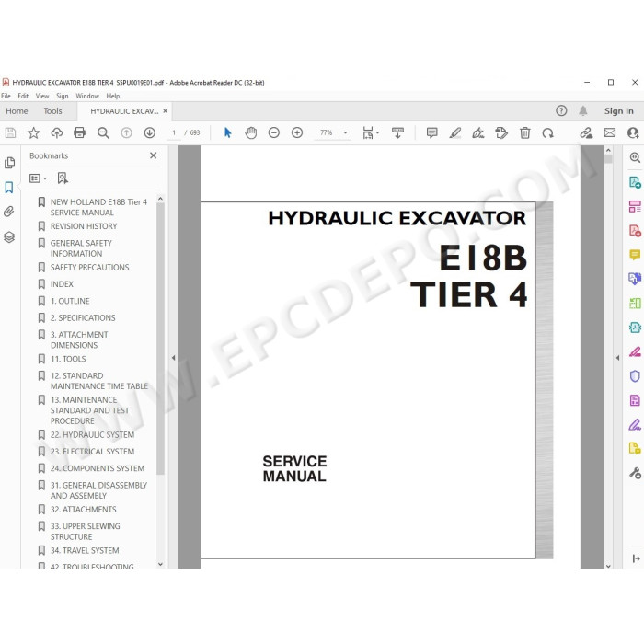
Task: Select the arrow selection tool
Action: (228, 132)
